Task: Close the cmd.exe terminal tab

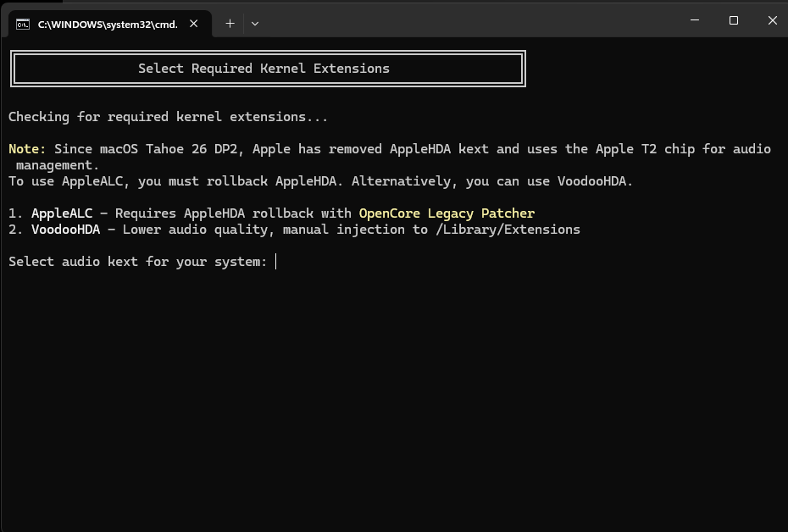Action: (195, 24)
